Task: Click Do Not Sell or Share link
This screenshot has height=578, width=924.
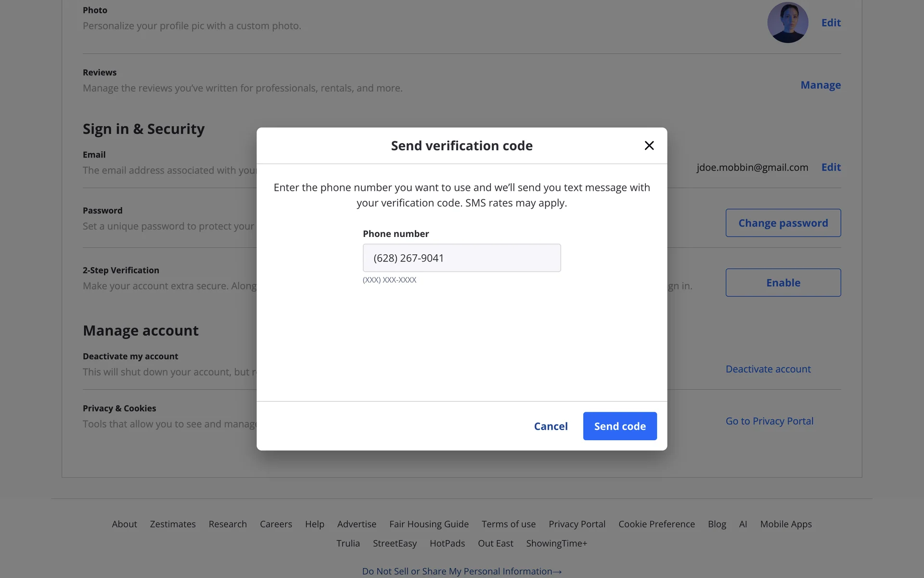Action: point(461,571)
